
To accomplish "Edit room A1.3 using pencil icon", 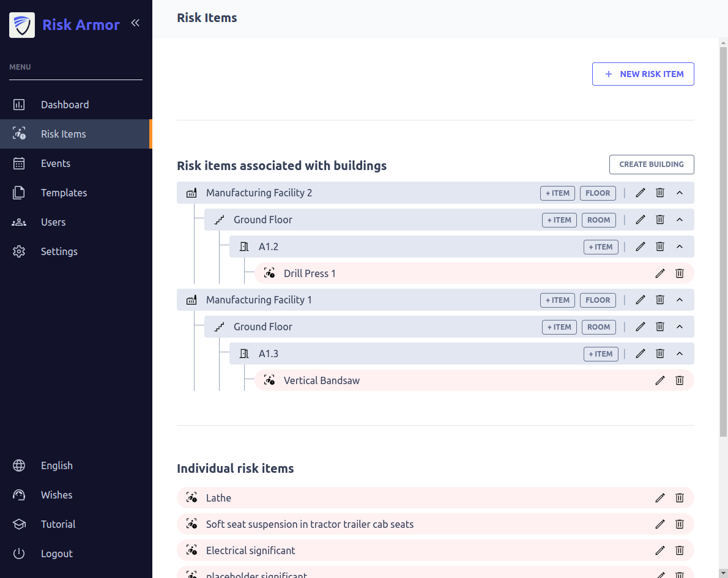I will pos(641,354).
